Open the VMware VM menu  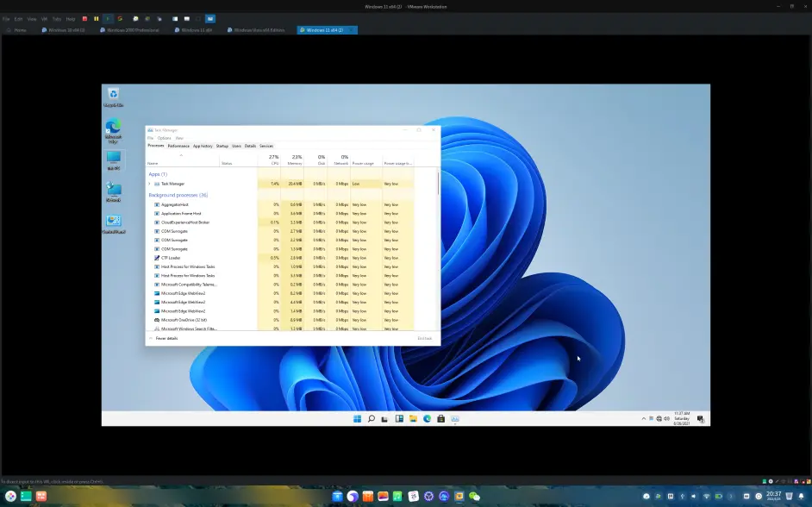pos(44,19)
